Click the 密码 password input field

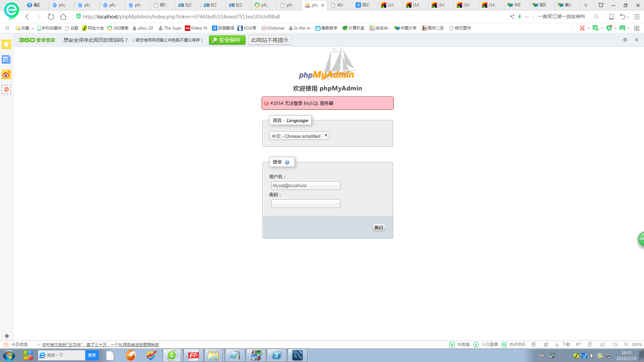[x=306, y=204]
